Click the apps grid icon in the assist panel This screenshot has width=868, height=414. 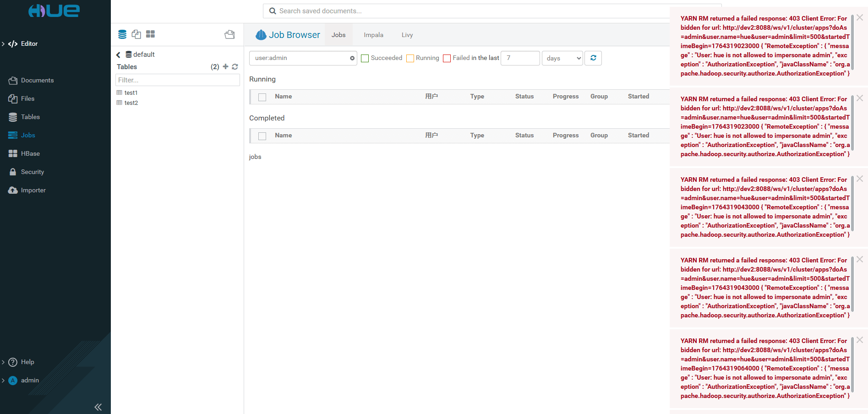150,34
